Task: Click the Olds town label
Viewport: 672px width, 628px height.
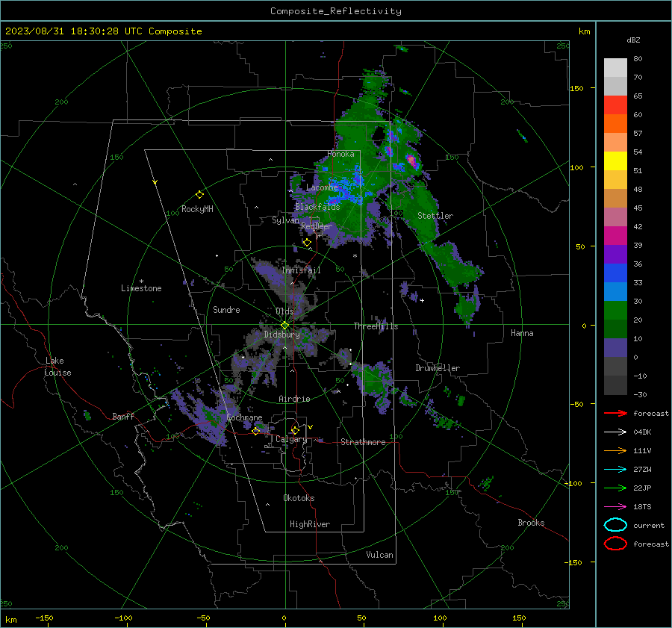Action: click(x=284, y=311)
